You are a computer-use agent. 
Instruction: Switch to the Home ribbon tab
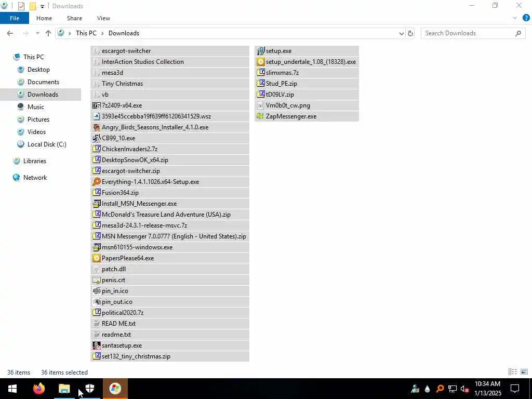coord(44,18)
